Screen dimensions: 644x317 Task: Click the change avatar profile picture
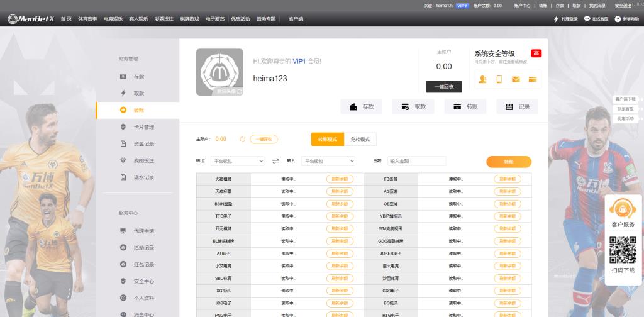(219, 72)
